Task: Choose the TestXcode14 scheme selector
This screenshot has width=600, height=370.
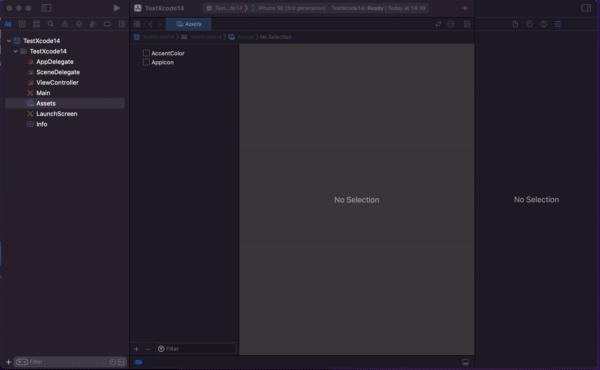Action: point(225,8)
